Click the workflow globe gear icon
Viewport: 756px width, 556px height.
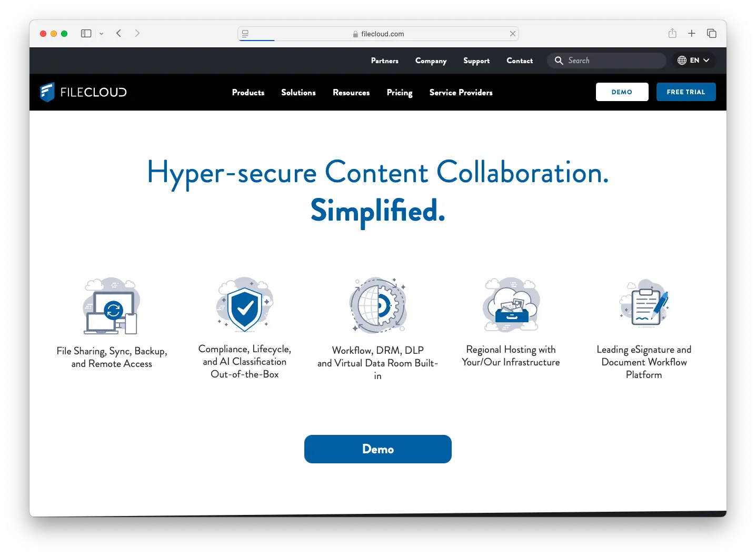pos(378,305)
